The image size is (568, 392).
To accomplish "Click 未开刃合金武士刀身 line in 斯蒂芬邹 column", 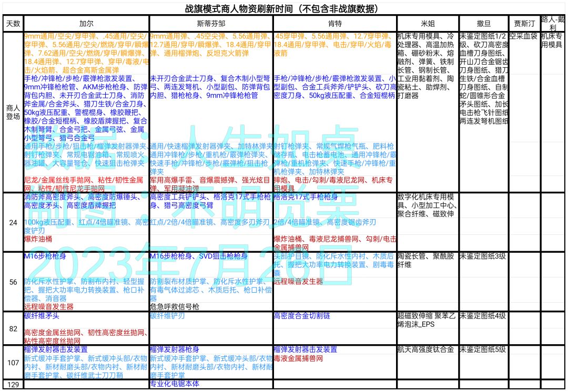I will [x=210, y=78].
